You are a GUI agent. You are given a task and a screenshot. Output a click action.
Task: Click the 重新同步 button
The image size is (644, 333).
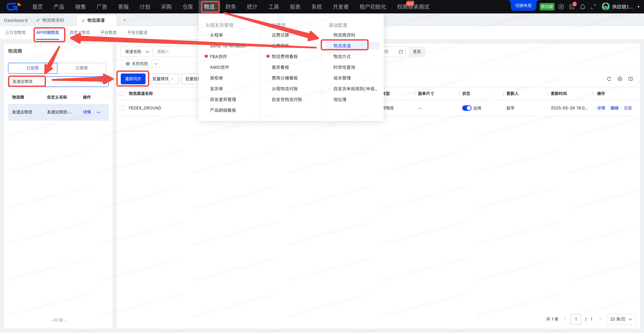click(x=133, y=79)
